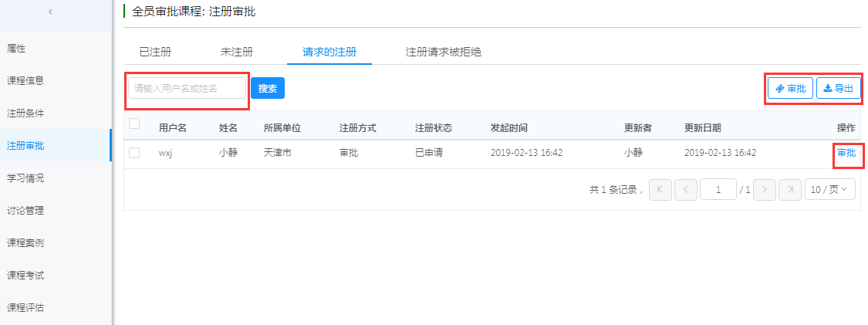
Task: Collapse the left sidebar with the chevron
Action: 51,12
